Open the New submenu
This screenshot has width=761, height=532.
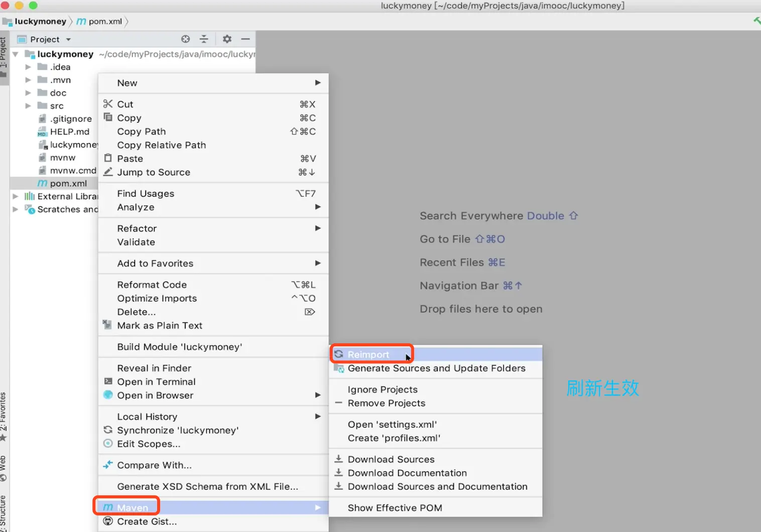point(213,83)
